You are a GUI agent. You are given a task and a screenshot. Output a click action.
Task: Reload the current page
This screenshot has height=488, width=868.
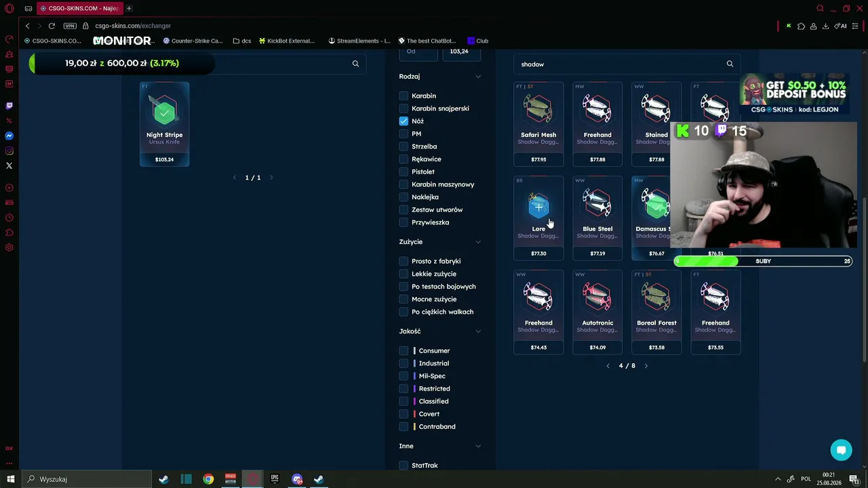pyautogui.click(x=52, y=26)
